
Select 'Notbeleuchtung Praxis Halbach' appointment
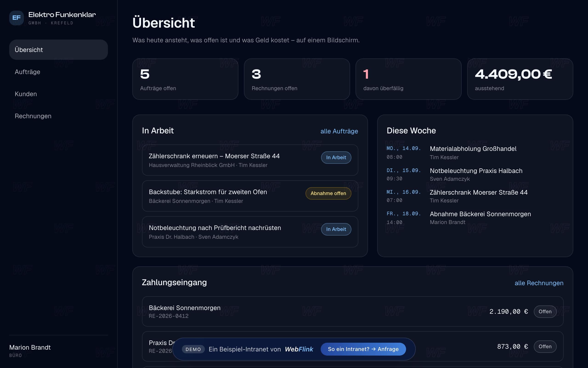click(476, 171)
